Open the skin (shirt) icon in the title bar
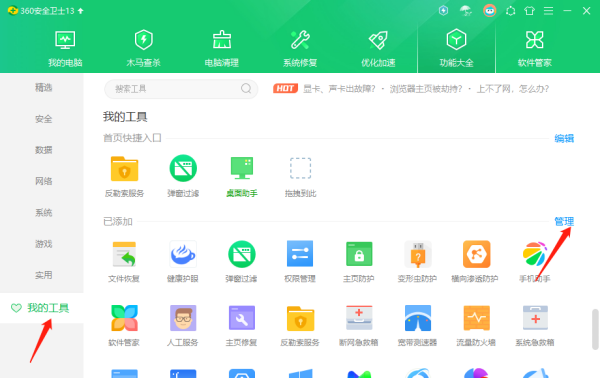The image size is (600, 378). pyautogui.click(x=530, y=11)
